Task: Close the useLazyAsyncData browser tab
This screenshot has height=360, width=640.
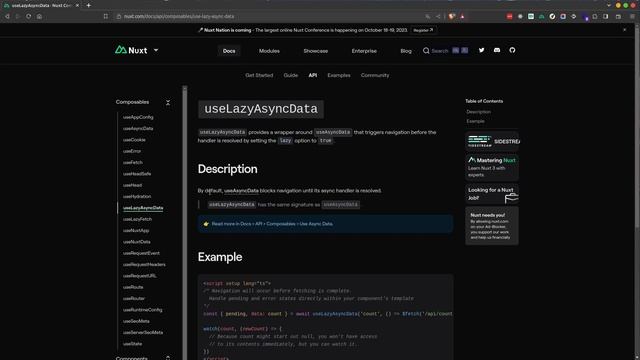Action: pyautogui.click(x=77, y=5)
